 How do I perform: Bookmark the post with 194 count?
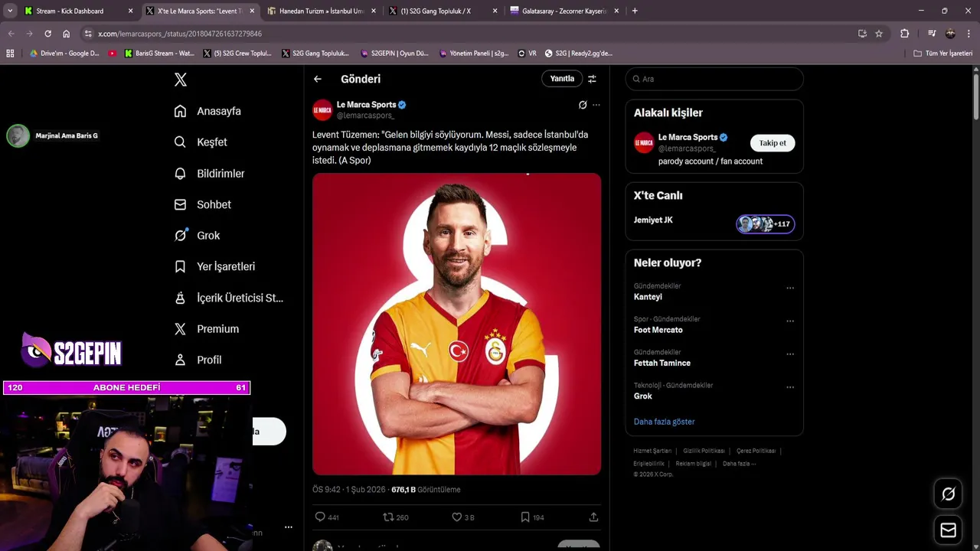coord(525,517)
